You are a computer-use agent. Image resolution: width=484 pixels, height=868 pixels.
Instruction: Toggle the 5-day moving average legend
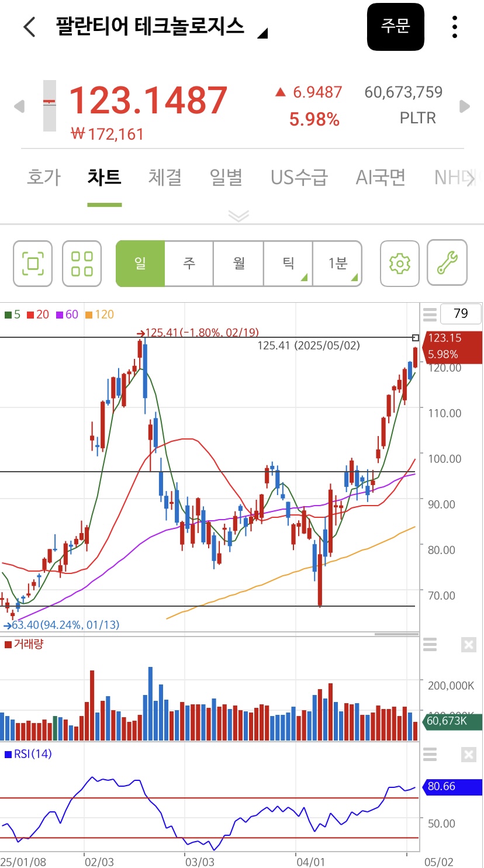[x=12, y=314]
